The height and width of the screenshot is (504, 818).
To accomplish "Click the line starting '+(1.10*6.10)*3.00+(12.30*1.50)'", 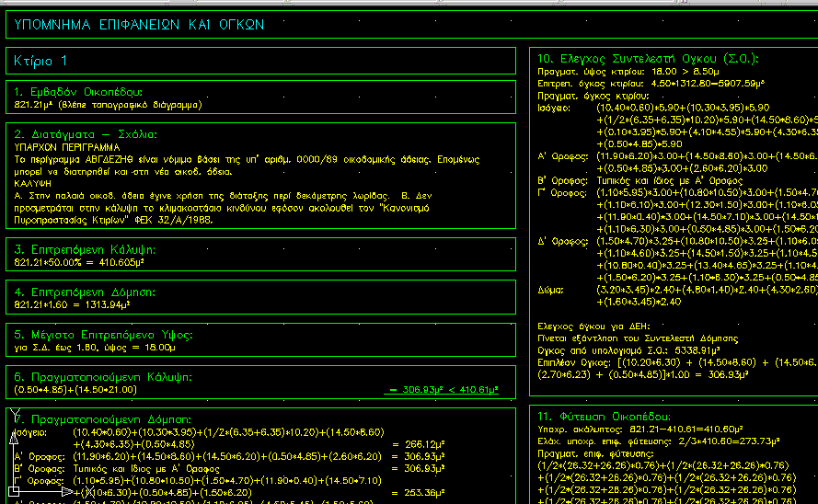I will (x=707, y=205).
